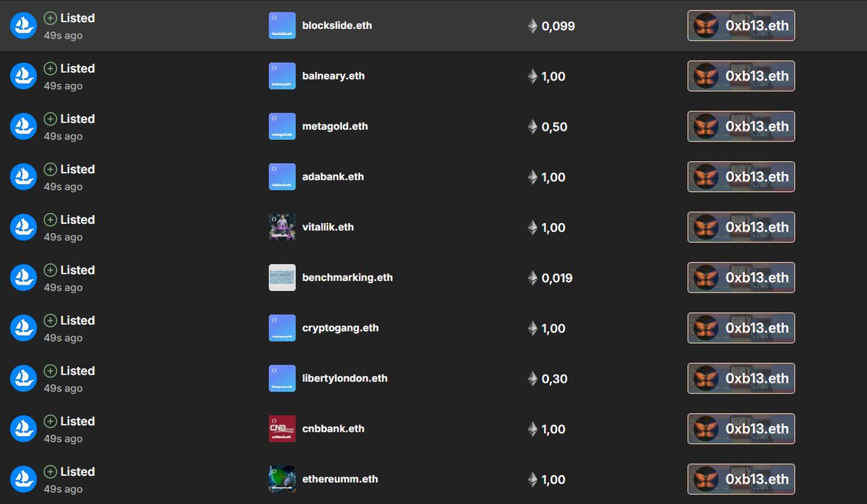Open 0xb13.eth profile from vitallik.eth row
867x504 pixels.
(741, 227)
